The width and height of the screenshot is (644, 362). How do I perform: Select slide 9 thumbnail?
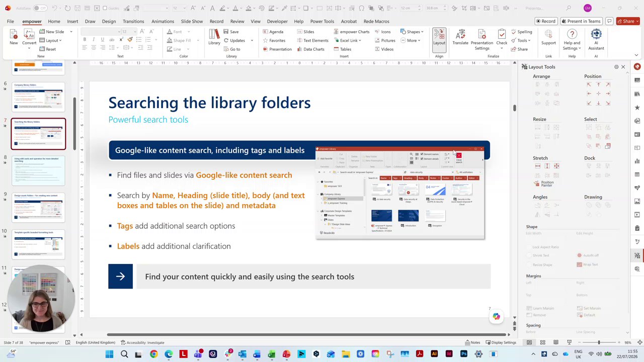(38, 207)
